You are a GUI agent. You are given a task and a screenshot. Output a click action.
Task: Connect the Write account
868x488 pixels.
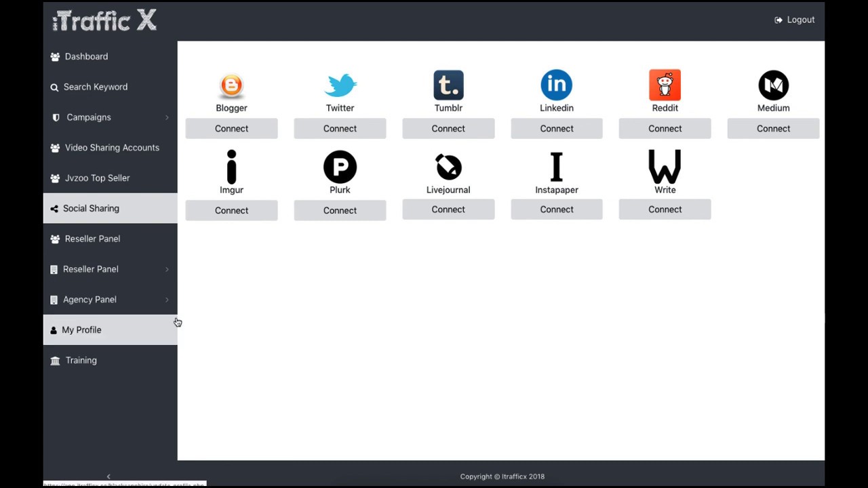(x=665, y=209)
